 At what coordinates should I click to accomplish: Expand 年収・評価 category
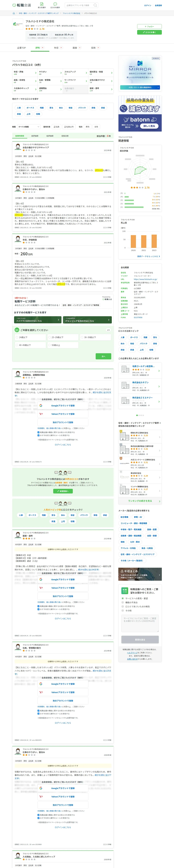(x=25, y=72)
